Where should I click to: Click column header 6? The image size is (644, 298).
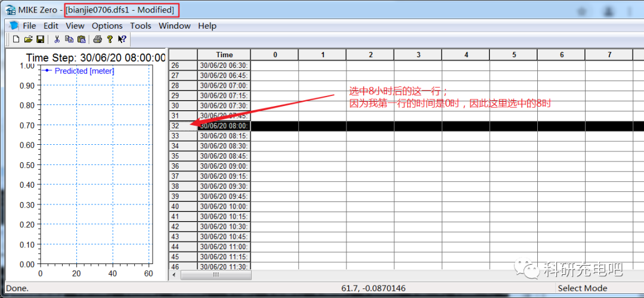[x=562, y=55]
